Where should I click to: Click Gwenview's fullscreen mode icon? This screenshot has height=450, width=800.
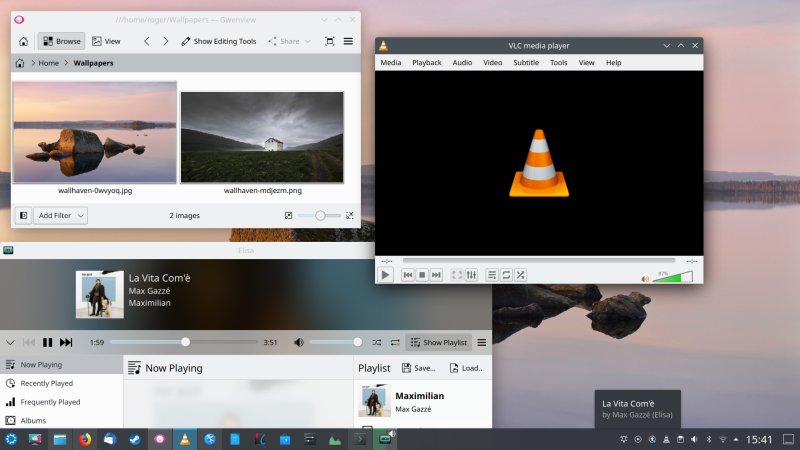tap(330, 41)
